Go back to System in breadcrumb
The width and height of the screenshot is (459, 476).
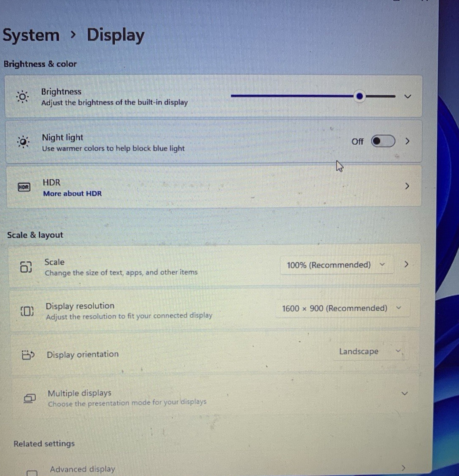pos(31,35)
